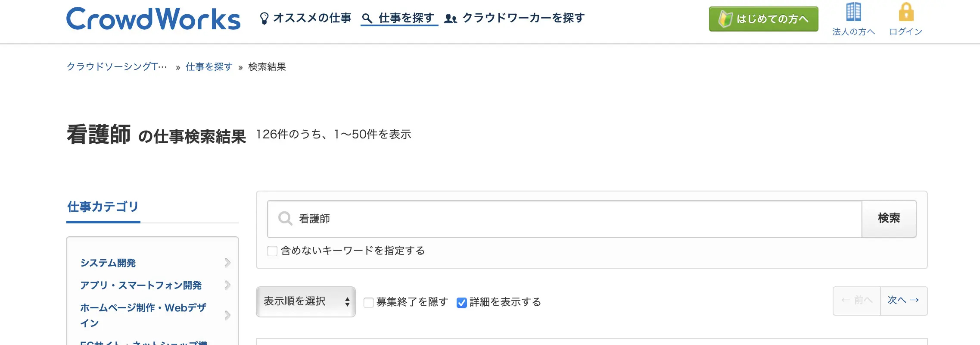Expand the アプリ・スマートフォン開発 category arrow
This screenshot has height=345, width=980.
click(x=227, y=285)
